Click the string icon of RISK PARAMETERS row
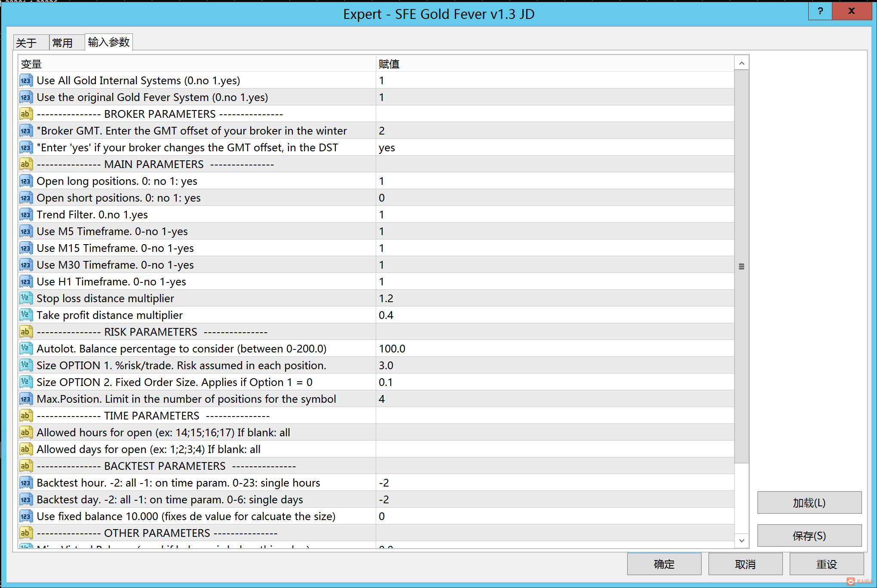 click(x=26, y=332)
